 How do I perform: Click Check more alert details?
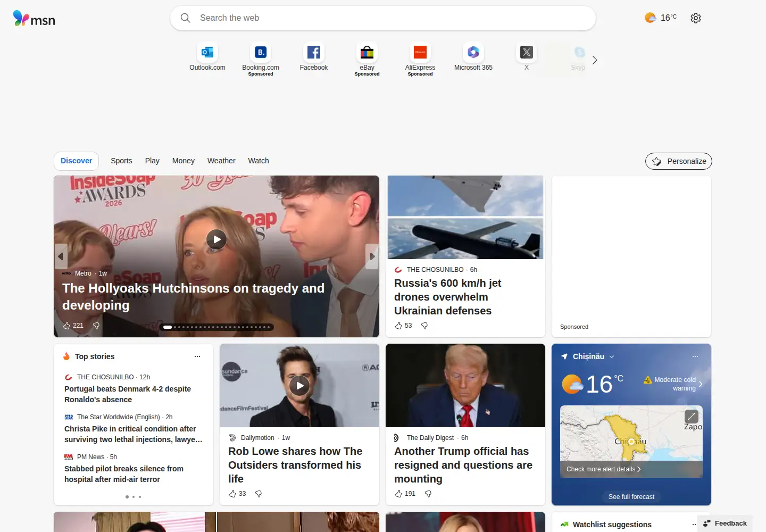pyautogui.click(x=604, y=469)
